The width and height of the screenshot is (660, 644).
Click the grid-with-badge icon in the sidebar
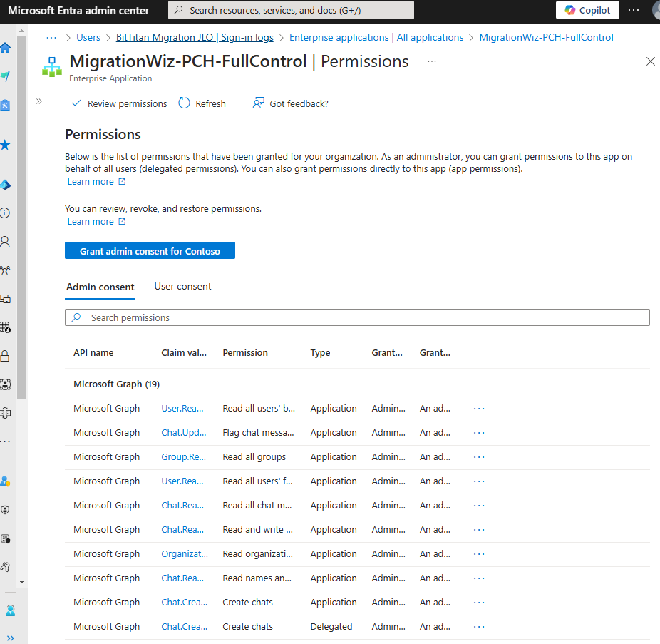[x=5, y=327]
